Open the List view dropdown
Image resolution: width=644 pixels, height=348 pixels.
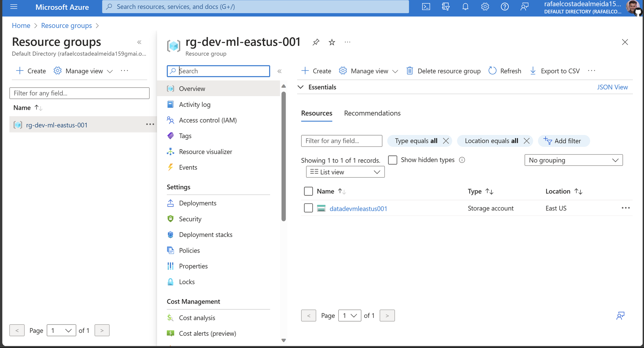pyautogui.click(x=345, y=172)
